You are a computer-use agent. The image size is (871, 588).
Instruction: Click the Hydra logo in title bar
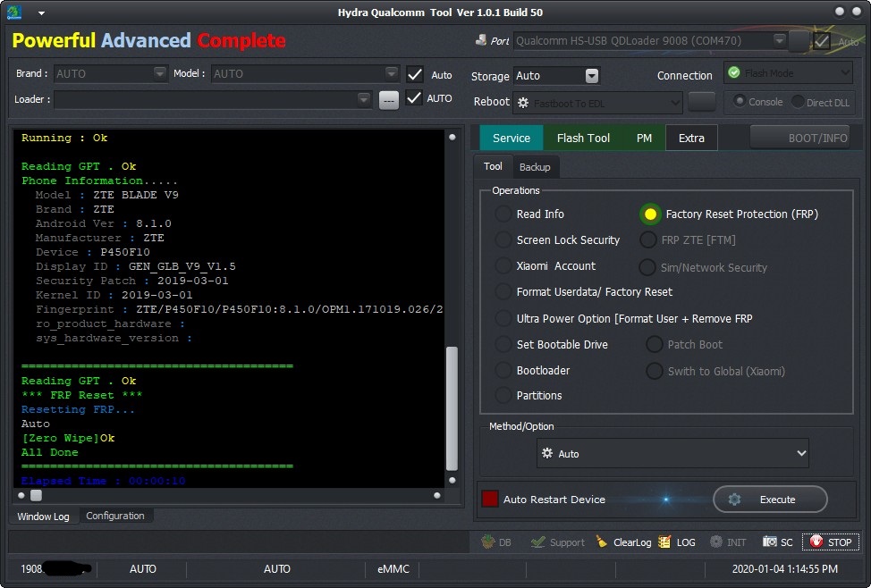tap(14, 13)
